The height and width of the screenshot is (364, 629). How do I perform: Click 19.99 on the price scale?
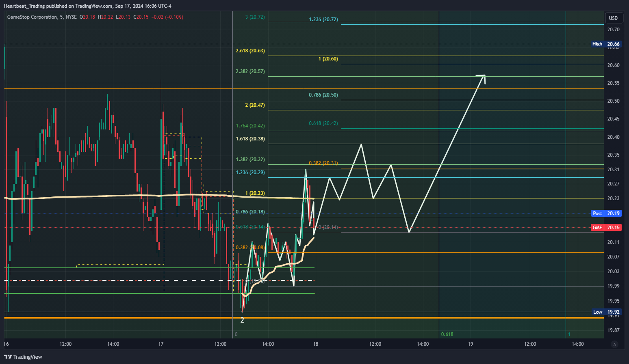(x=614, y=286)
